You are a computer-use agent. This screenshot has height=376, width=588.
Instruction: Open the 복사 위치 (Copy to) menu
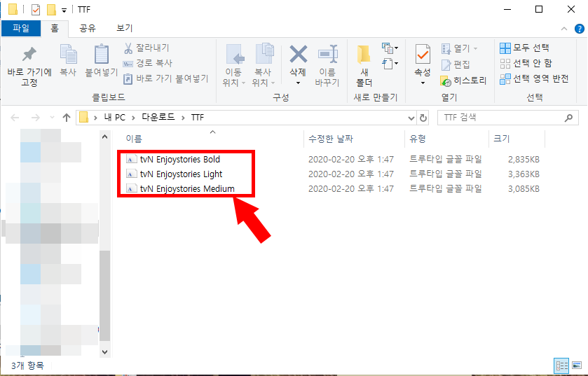click(x=264, y=65)
